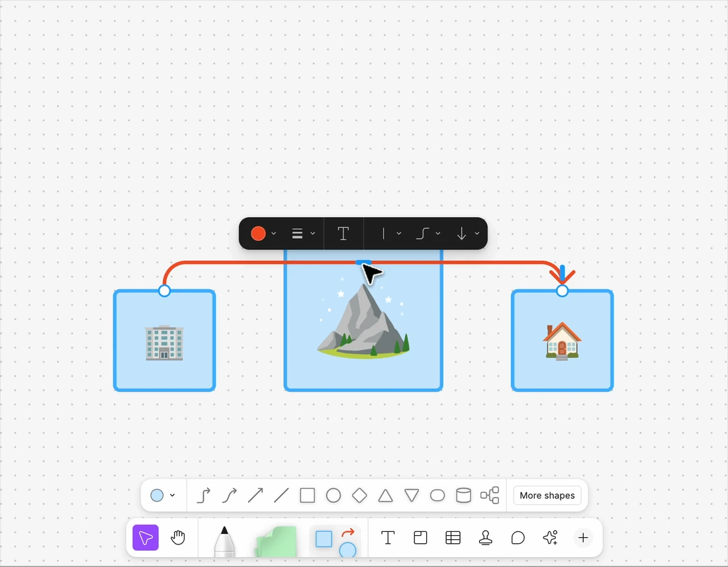Select the cylinder shape
The image size is (728, 567).
pyautogui.click(x=463, y=495)
